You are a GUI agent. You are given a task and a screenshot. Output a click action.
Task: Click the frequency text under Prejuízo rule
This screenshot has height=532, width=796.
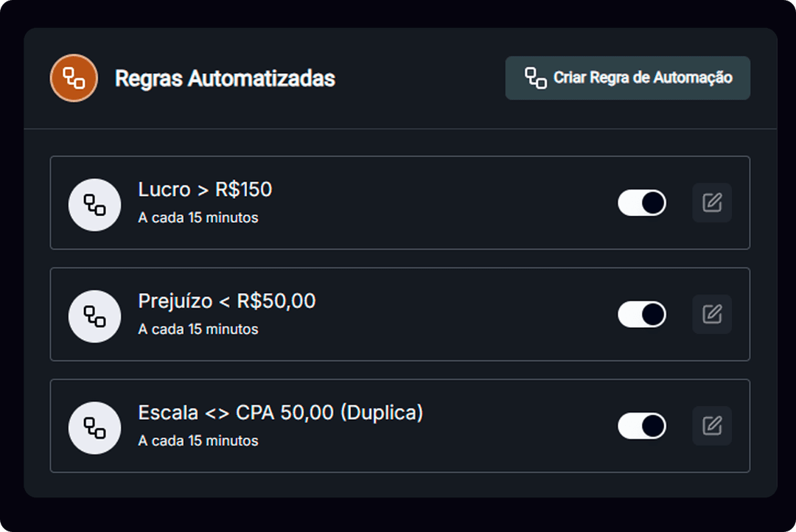198,329
